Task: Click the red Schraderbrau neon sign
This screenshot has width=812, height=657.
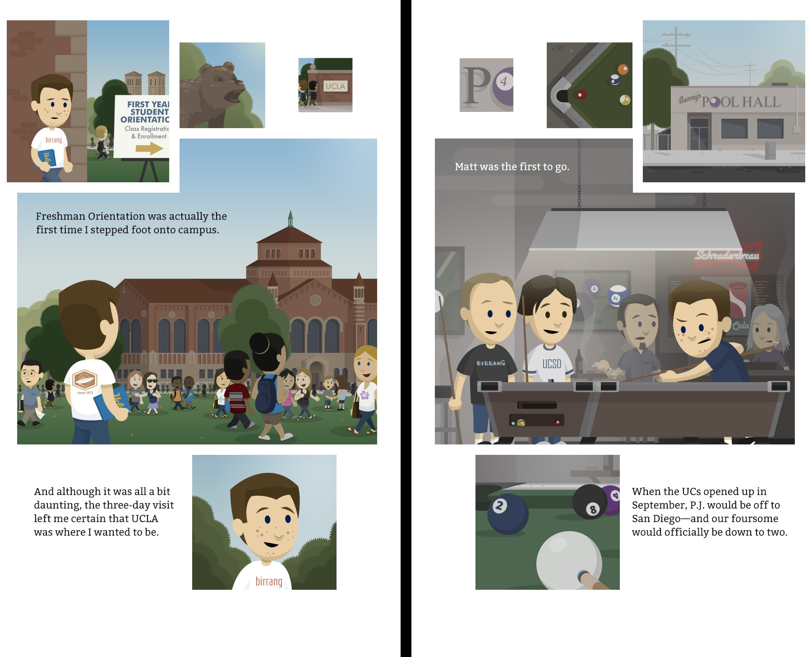Action: pyautogui.click(x=727, y=256)
